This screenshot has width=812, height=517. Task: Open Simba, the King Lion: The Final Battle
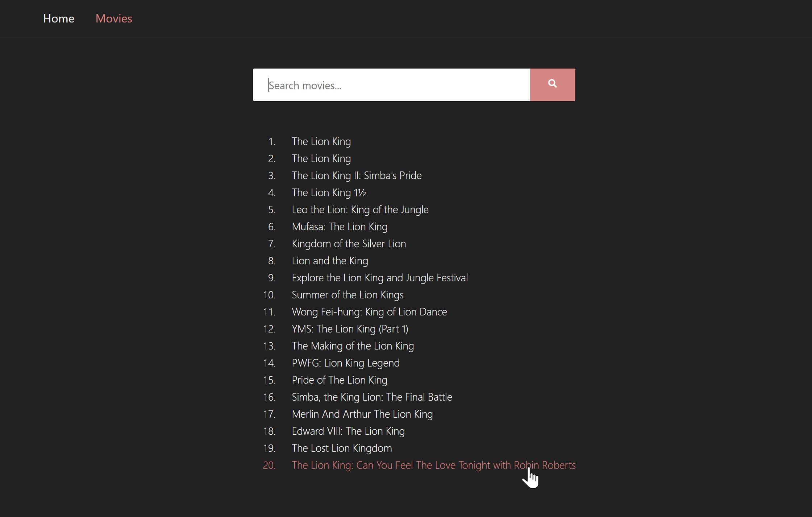coord(372,397)
